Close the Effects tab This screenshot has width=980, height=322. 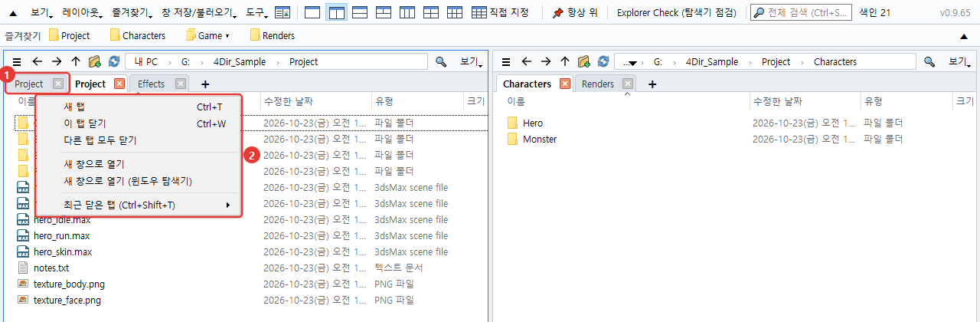click(x=181, y=84)
